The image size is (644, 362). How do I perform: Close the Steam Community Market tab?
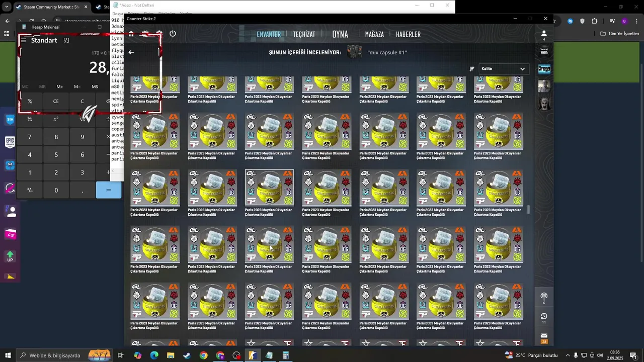pyautogui.click(x=86, y=7)
